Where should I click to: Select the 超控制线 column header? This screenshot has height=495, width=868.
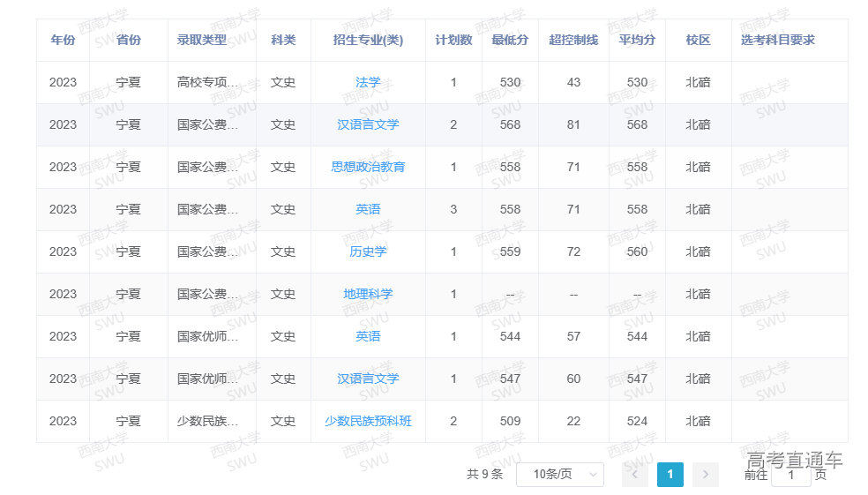(573, 40)
